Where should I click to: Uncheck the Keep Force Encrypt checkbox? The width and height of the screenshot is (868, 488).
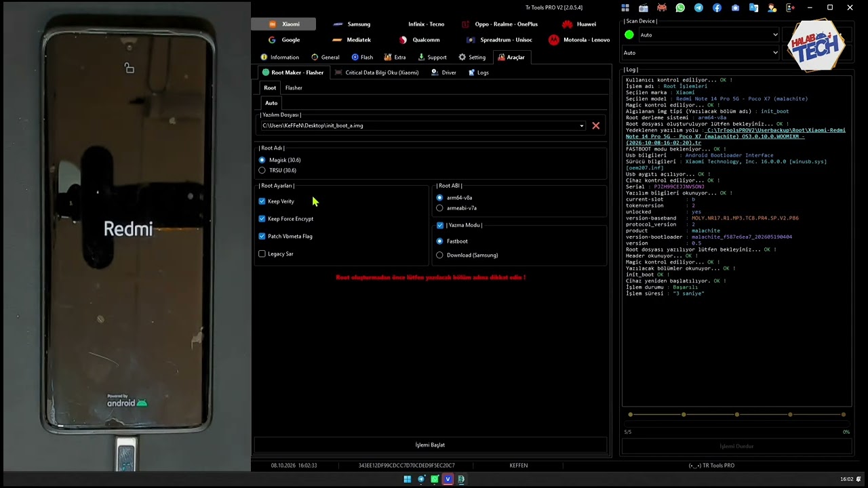262,219
